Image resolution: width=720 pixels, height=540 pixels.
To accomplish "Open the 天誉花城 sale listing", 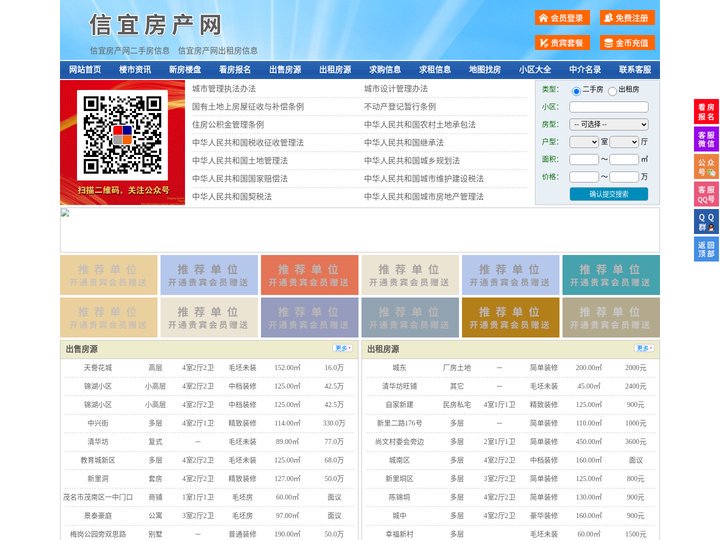I will tap(98, 368).
